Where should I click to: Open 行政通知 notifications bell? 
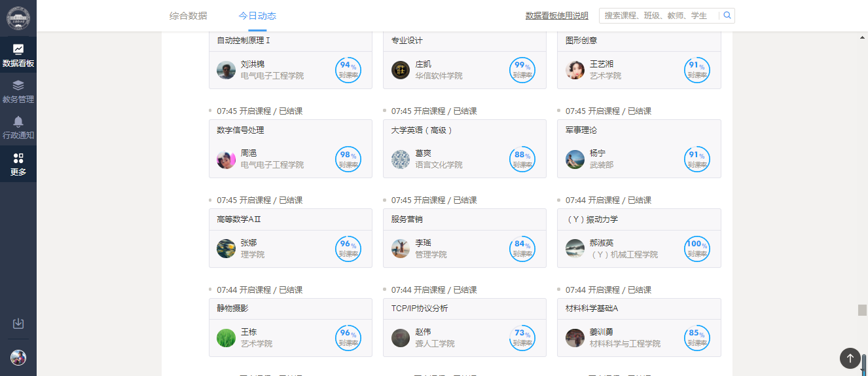[18, 127]
